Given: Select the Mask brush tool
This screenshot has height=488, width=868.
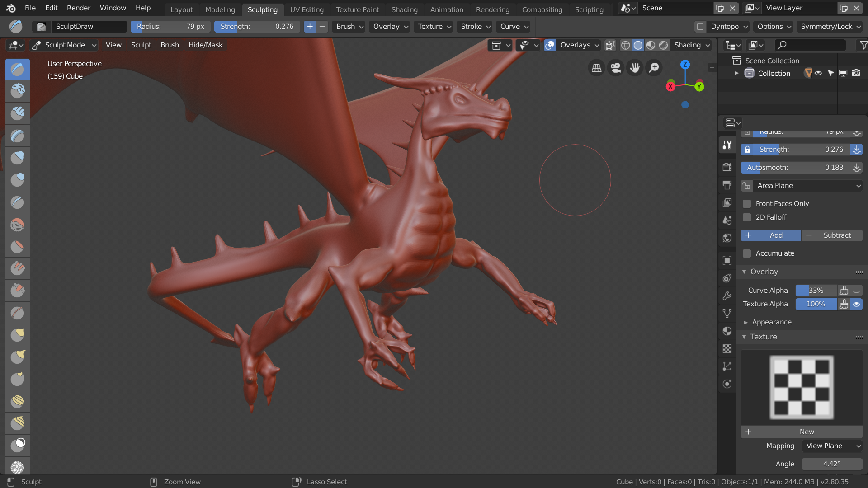Looking at the screenshot, I should pyautogui.click(x=18, y=446).
